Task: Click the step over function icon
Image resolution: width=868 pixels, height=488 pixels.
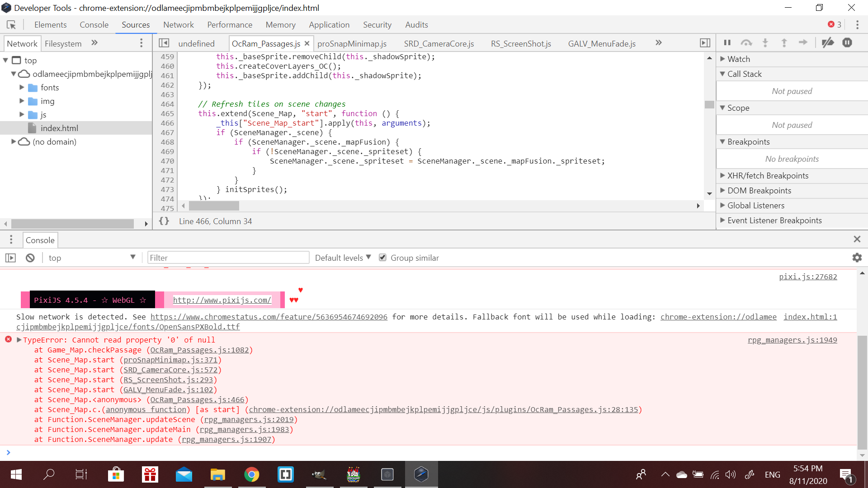Action: point(746,42)
